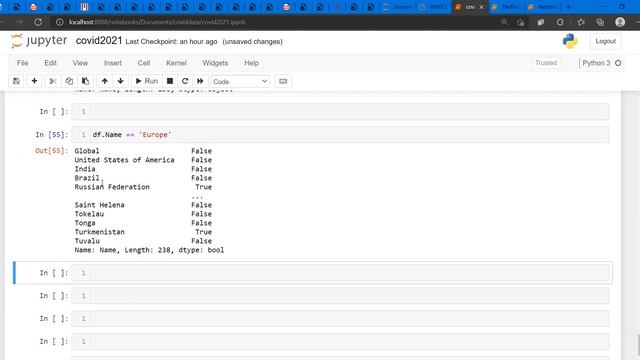Image resolution: width=640 pixels, height=360 pixels.
Task: Open a new browser tab with plus
Action: [568, 7]
